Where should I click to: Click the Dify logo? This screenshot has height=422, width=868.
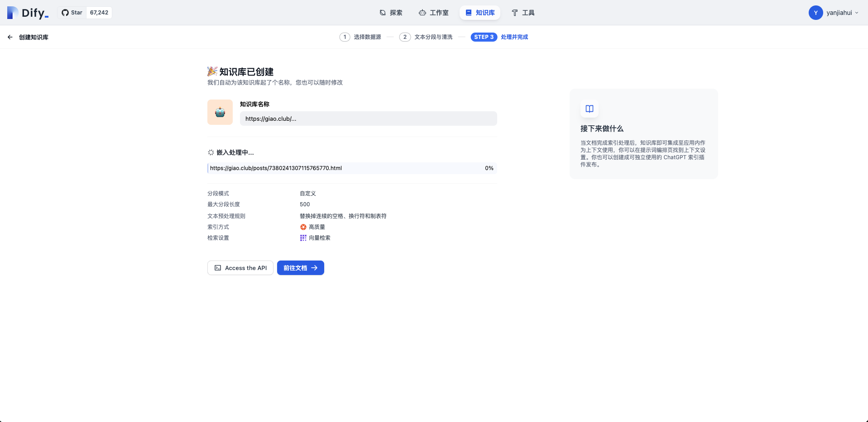click(28, 13)
